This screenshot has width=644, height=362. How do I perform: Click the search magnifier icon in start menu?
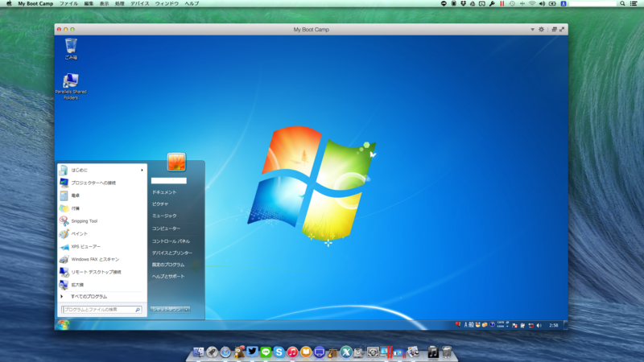click(x=138, y=310)
